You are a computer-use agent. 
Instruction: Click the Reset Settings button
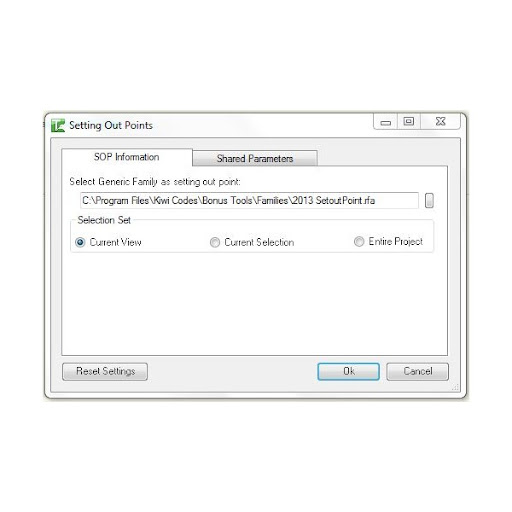tap(105, 371)
